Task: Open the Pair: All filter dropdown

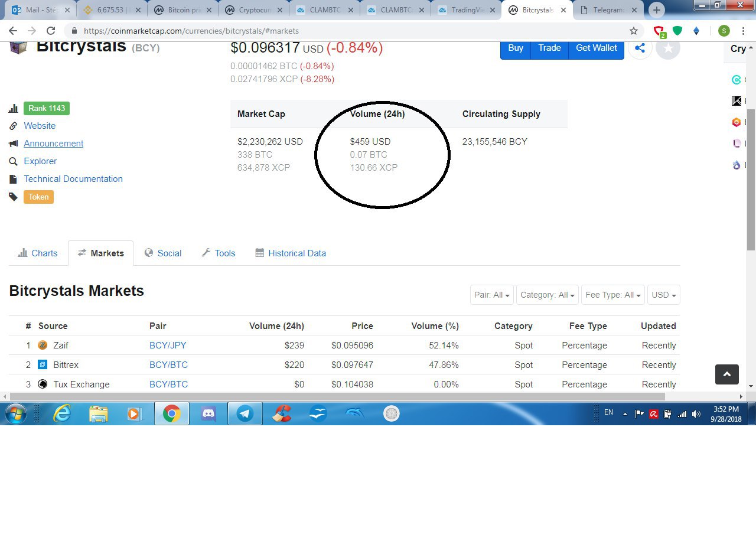Action: pos(492,295)
